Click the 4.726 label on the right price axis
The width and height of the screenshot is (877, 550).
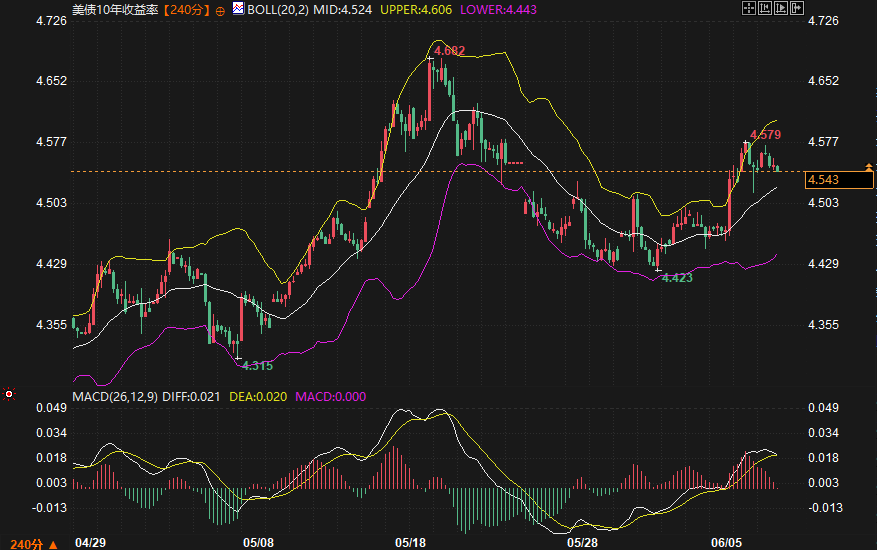tap(823, 21)
